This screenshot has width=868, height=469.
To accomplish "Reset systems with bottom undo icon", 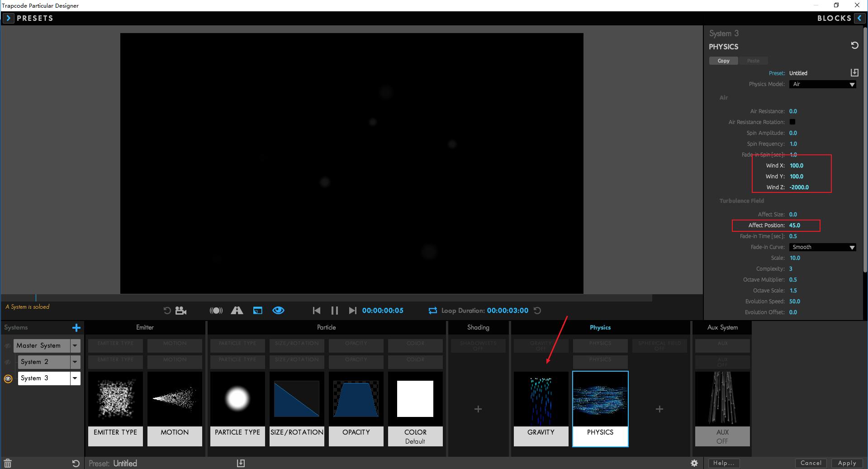I will tap(76, 464).
